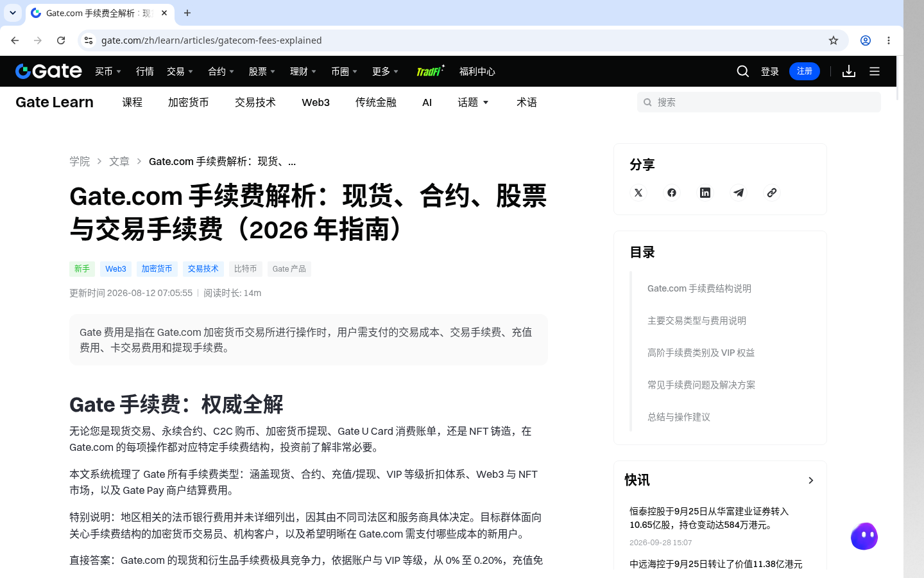Open the site search magnifier icon
This screenshot has height=578, width=924.
(743, 71)
